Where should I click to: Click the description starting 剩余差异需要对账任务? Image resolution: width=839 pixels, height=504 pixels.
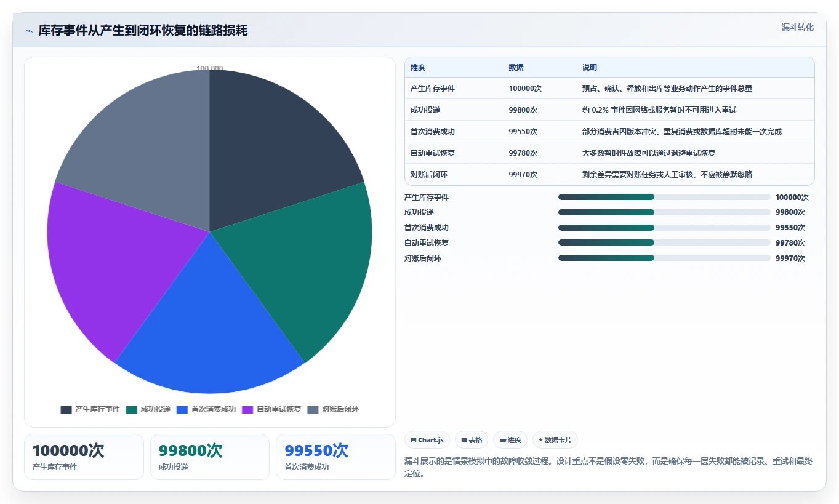click(x=667, y=175)
